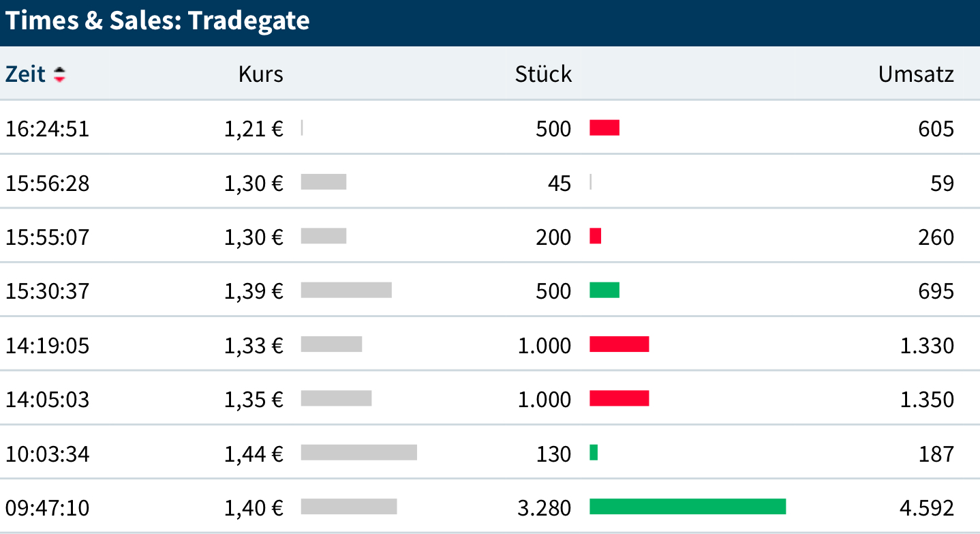Click the Times & Sales: Tradegate title

point(157,21)
